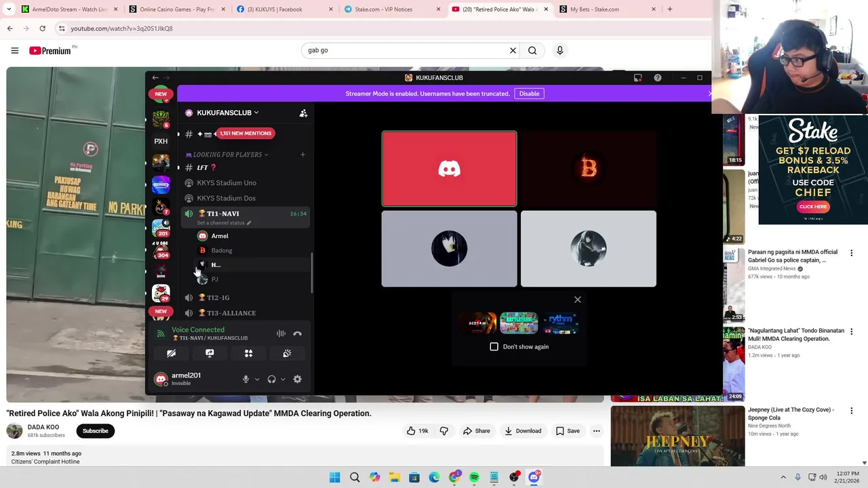
Task: Clear the YouTube search box
Action: [513, 50]
